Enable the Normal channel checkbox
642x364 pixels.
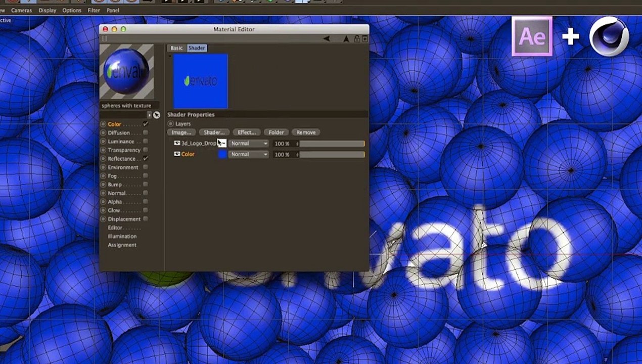pyautogui.click(x=146, y=193)
